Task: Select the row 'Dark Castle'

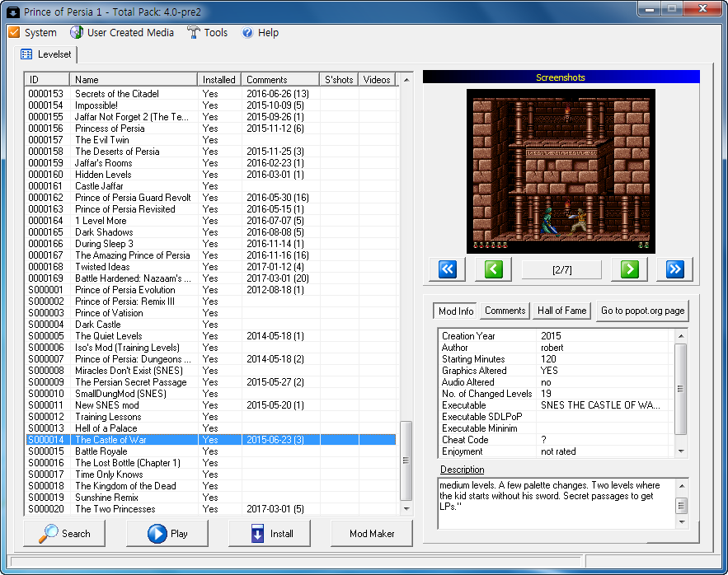Action: [211, 325]
